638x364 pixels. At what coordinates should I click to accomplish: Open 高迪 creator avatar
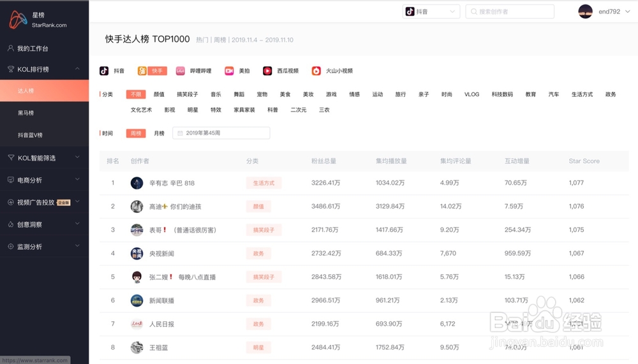[137, 207]
